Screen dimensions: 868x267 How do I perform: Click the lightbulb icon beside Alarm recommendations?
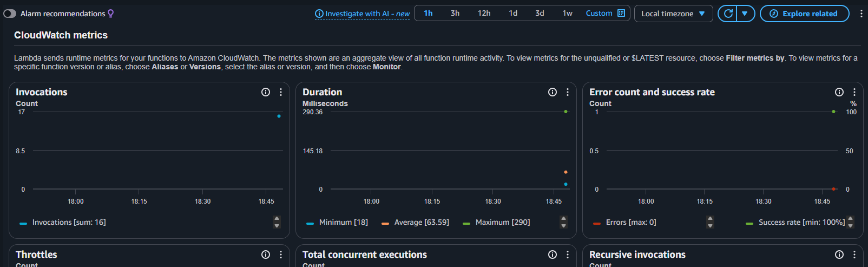pyautogui.click(x=111, y=14)
